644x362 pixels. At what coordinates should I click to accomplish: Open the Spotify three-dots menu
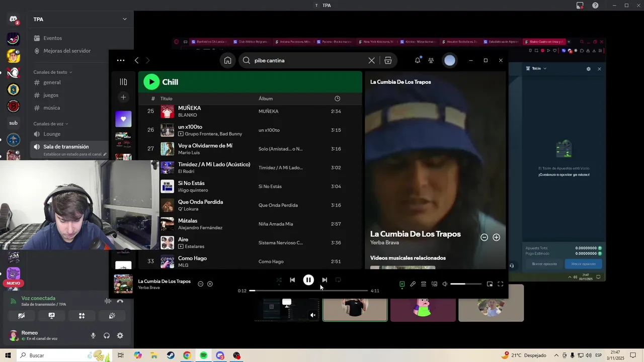[x=121, y=60]
